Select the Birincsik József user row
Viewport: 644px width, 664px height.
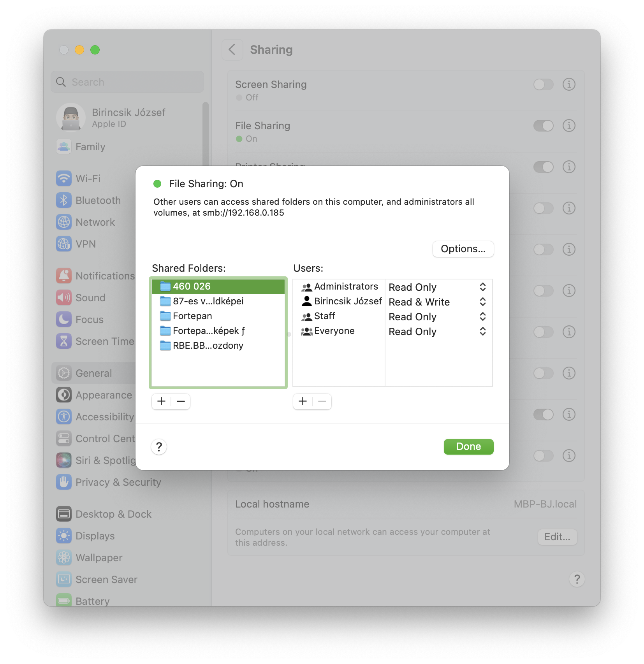pos(340,302)
